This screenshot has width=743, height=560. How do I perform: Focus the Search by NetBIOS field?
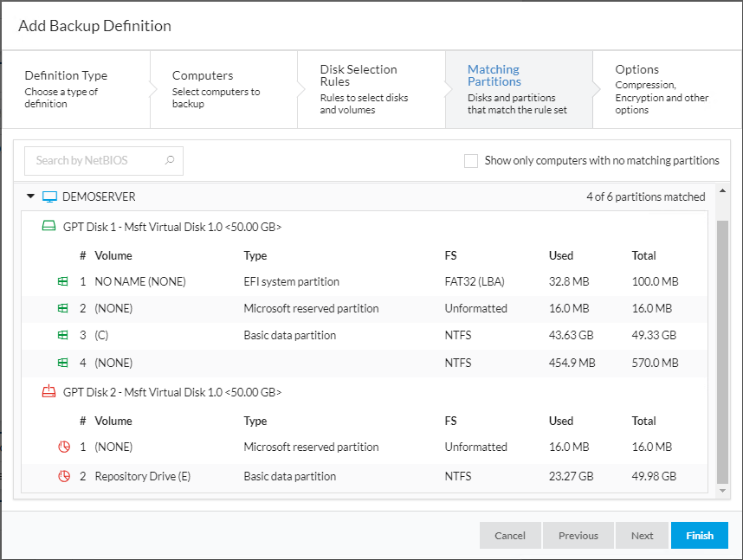click(95, 160)
